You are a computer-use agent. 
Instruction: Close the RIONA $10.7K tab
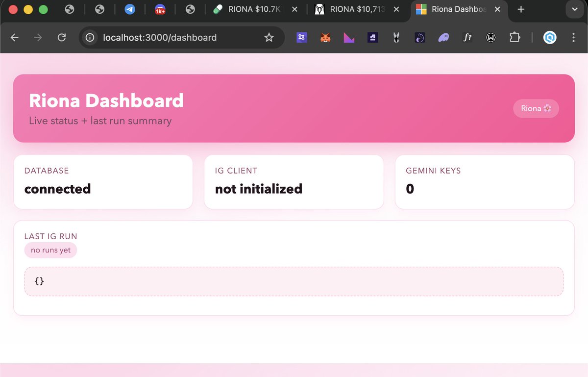(x=295, y=9)
